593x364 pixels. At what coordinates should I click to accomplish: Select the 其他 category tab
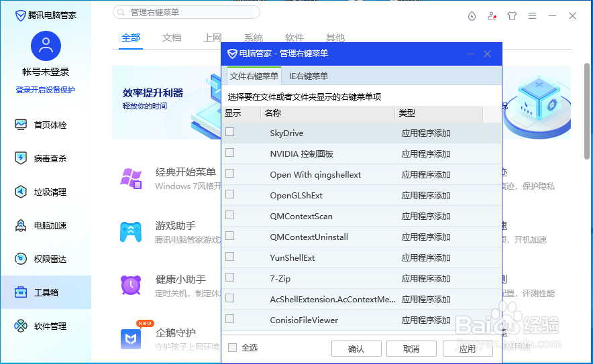click(335, 38)
